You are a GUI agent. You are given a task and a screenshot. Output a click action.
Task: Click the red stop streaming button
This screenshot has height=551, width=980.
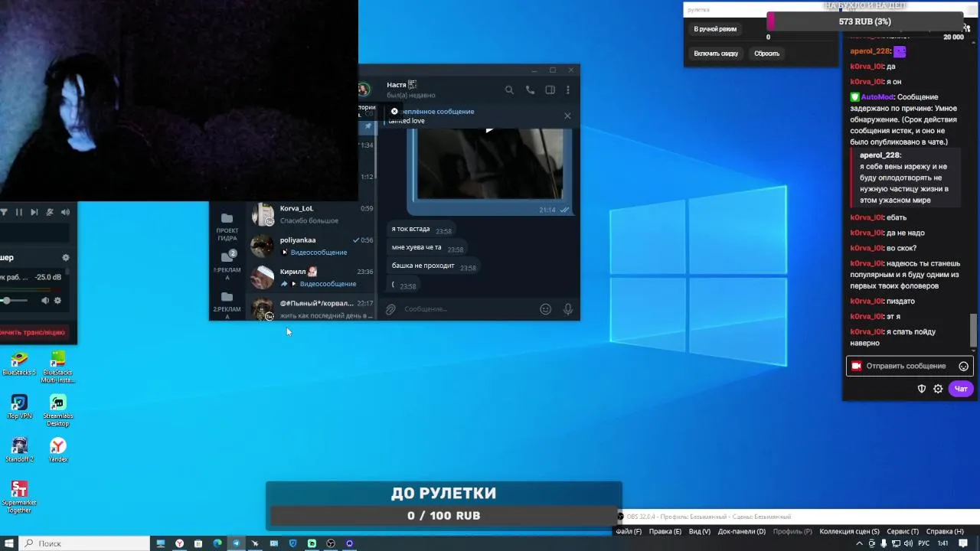pyautogui.click(x=33, y=332)
